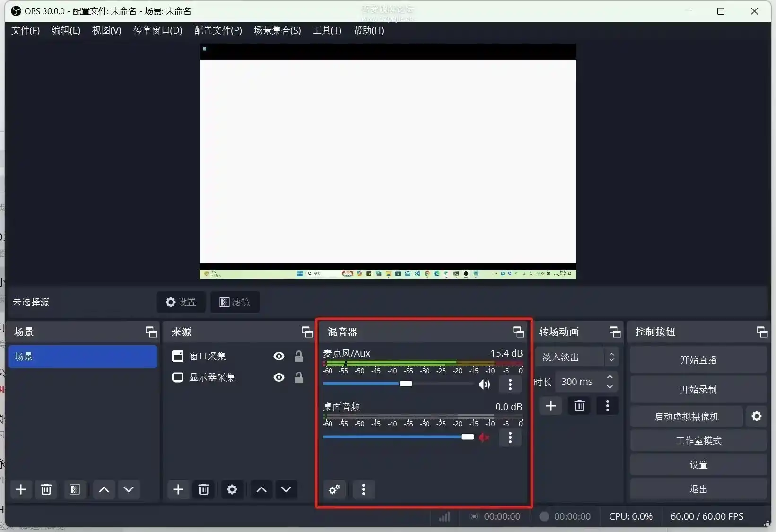
Task: Add a new scene with the plus icon
Action: point(20,489)
